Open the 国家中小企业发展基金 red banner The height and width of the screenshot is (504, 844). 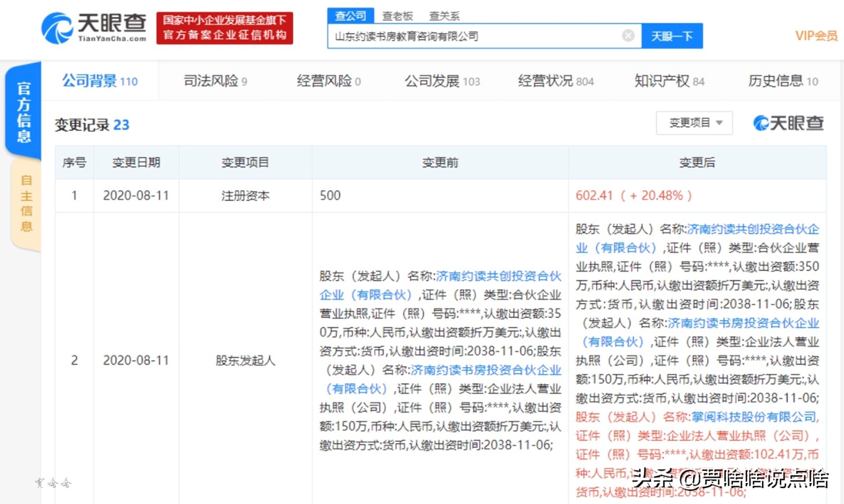pos(224,28)
